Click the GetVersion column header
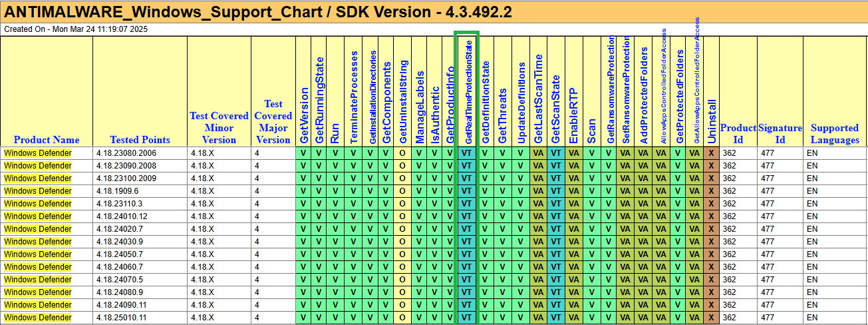 [x=305, y=115]
